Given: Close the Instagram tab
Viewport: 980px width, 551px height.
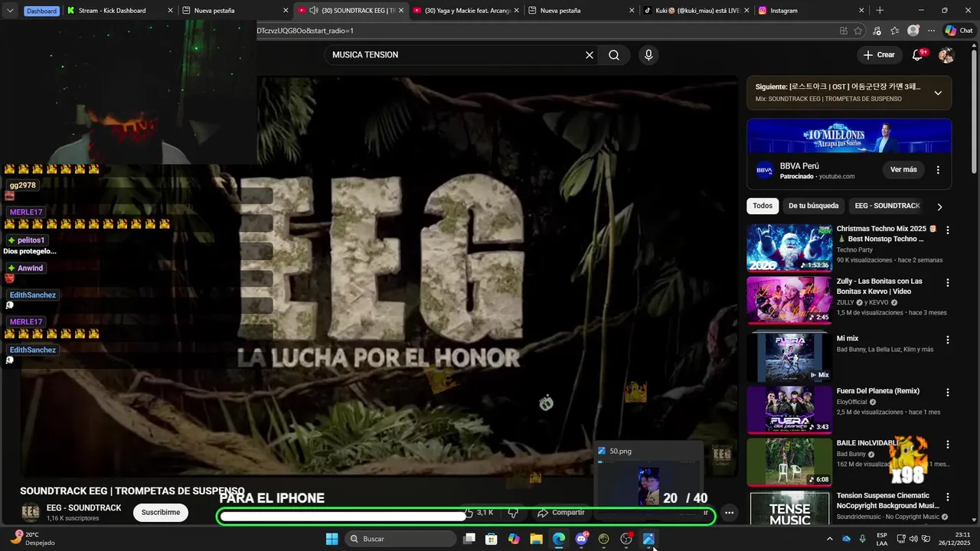Looking at the screenshot, I should coord(861,11).
